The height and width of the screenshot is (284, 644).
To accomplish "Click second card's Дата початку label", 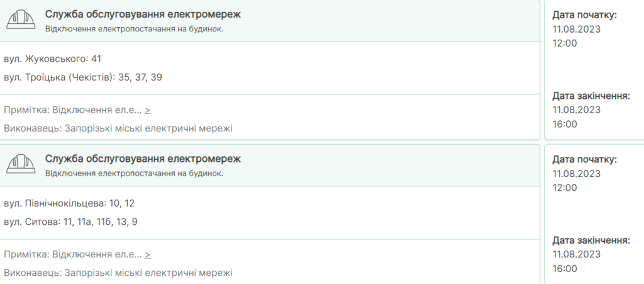I will (x=584, y=159).
